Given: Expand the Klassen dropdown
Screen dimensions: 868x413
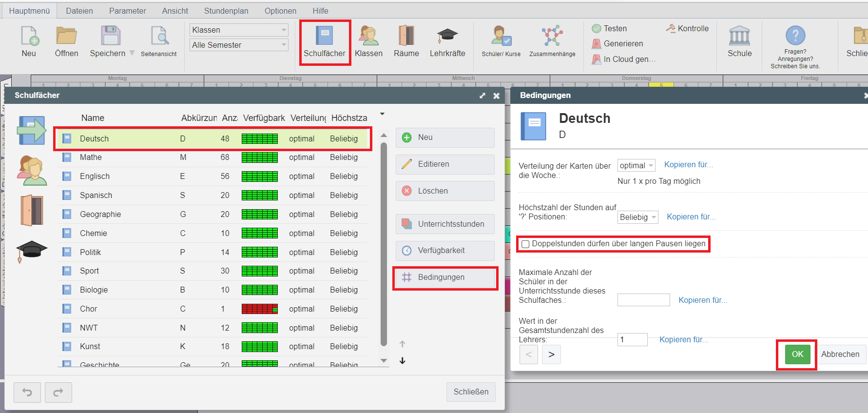Looking at the screenshot, I should pos(239,30).
